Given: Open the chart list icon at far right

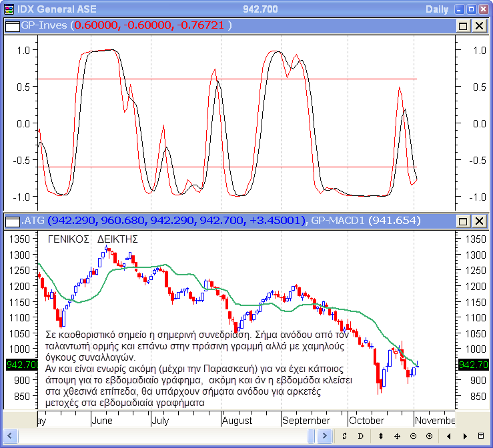Looking at the screenshot, I should (482, 435).
